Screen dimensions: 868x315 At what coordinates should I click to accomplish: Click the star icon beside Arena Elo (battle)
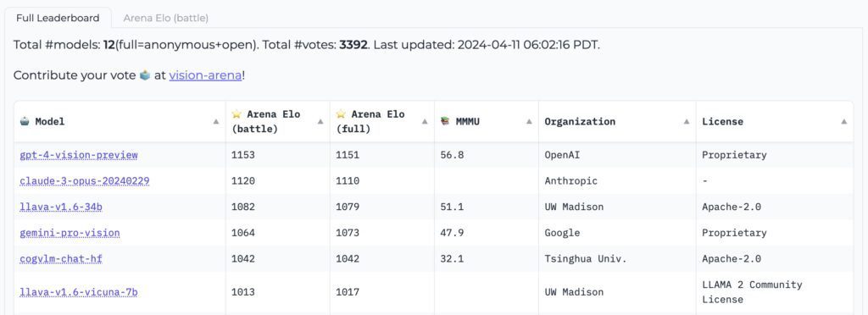(x=236, y=113)
